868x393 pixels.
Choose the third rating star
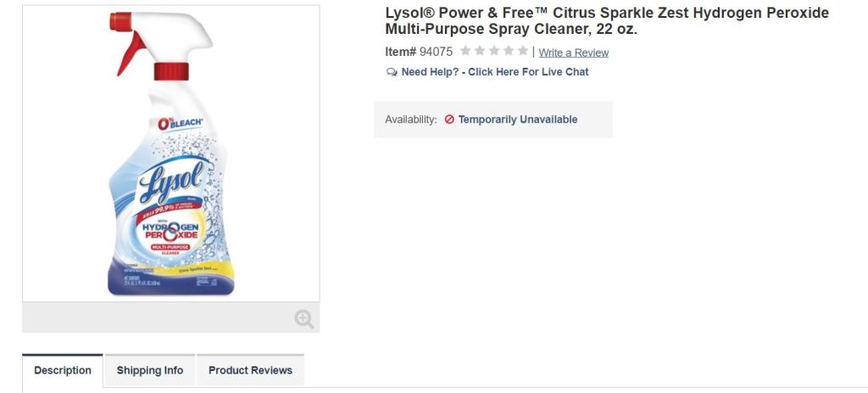click(x=494, y=52)
